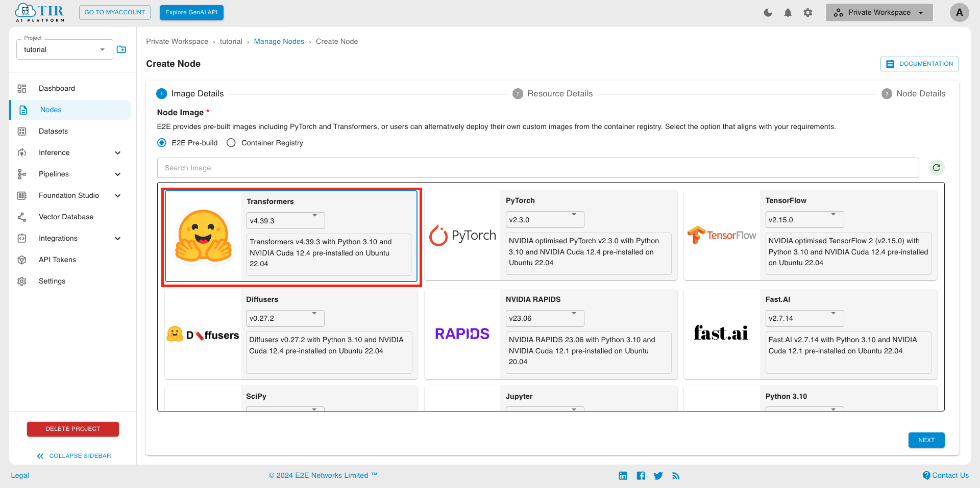The width and height of the screenshot is (980, 488).
Task: Toggle dark mode moon icon
Action: (768, 12)
